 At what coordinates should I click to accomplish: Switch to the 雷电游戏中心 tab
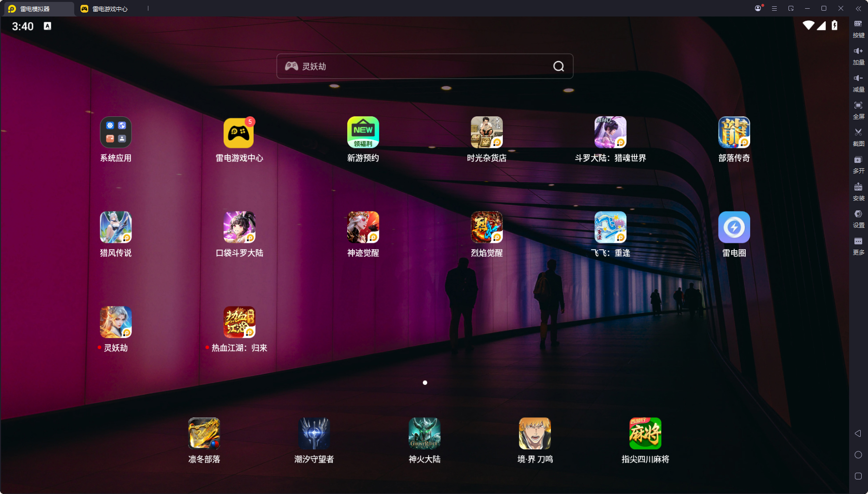[111, 9]
